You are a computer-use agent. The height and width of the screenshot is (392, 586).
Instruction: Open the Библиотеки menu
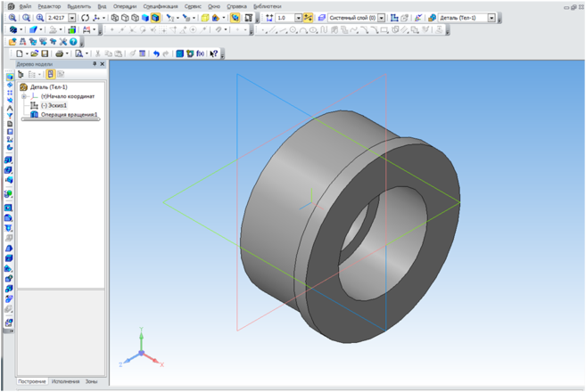268,6
